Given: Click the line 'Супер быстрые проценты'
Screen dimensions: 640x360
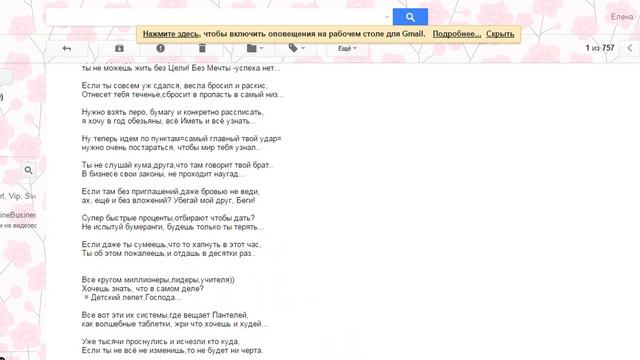Looking at the screenshot, I should coord(168,218).
